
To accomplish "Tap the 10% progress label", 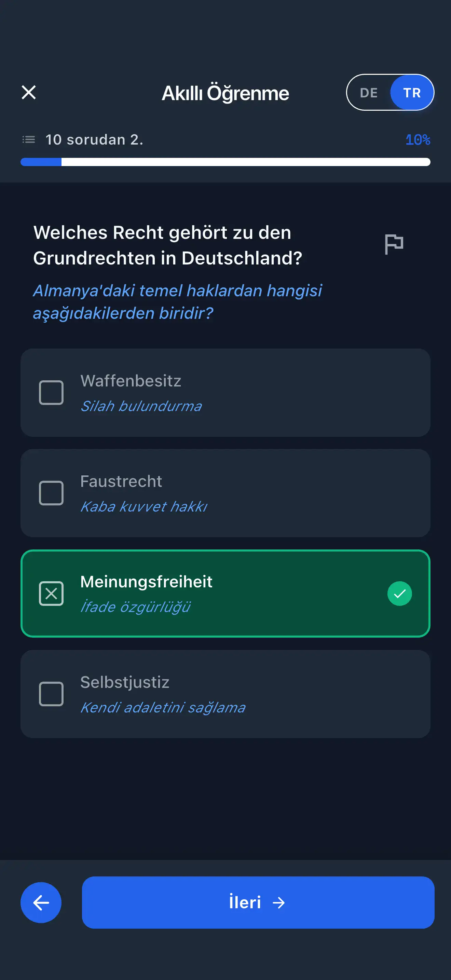I will point(418,139).
